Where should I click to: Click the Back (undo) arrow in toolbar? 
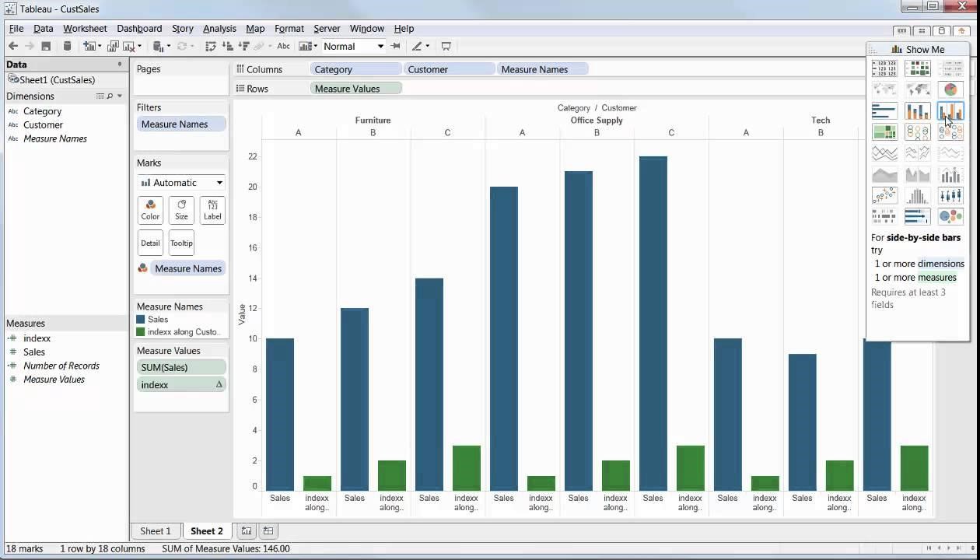point(13,46)
